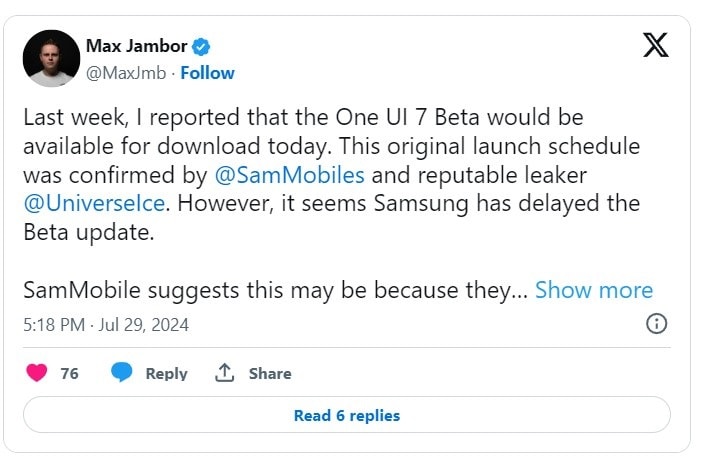Click the Reply text label

click(x=166, y=373)
